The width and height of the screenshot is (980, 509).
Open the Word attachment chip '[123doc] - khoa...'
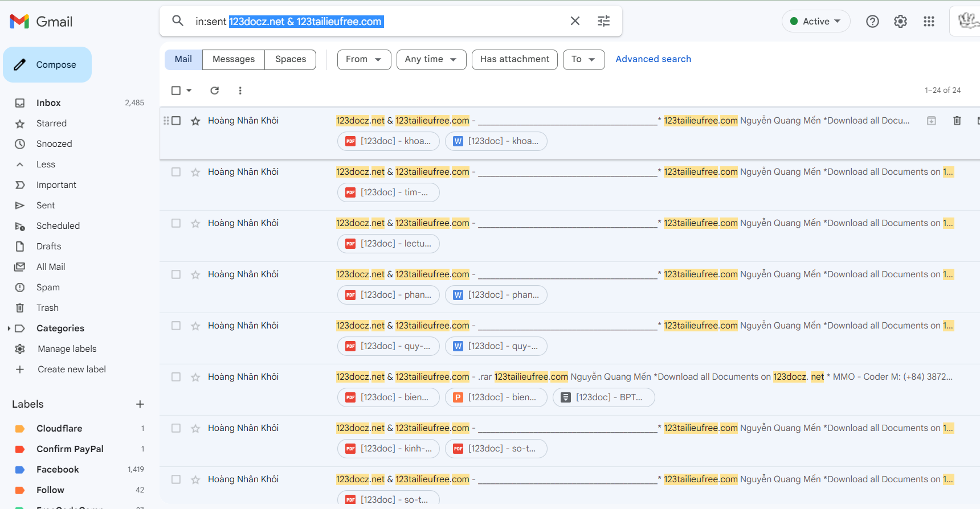point(496,141)
